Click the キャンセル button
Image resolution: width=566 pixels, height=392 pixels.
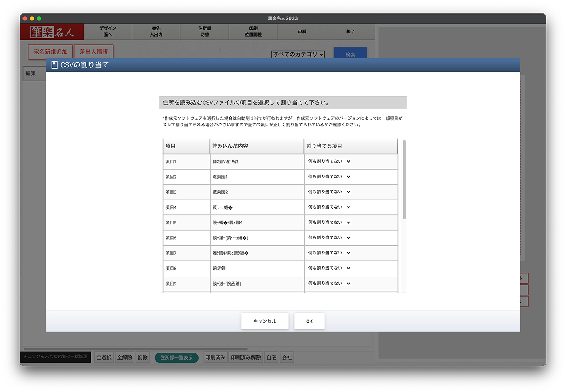pyautogui.click(x=265, y=321)
